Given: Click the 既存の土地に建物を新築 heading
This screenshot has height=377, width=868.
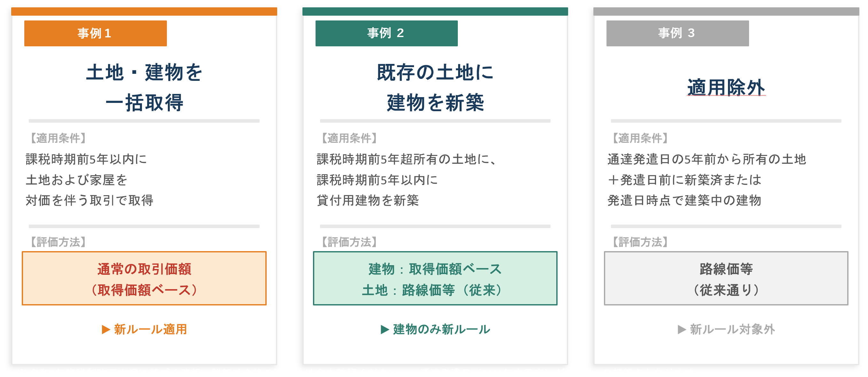Looking at the screenshot, I should point(435,87).
